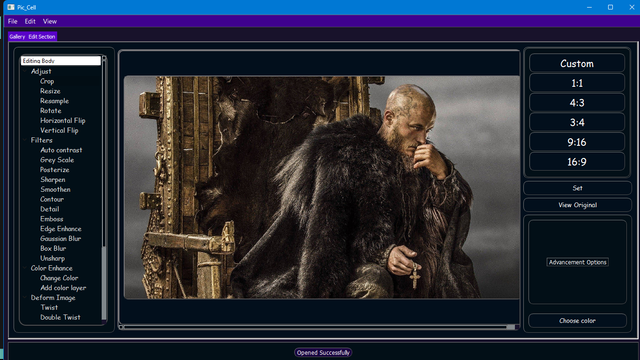Set crop ratio to 1:1
The height and width of the screenshot is (360, 640).
pos(577,83)
